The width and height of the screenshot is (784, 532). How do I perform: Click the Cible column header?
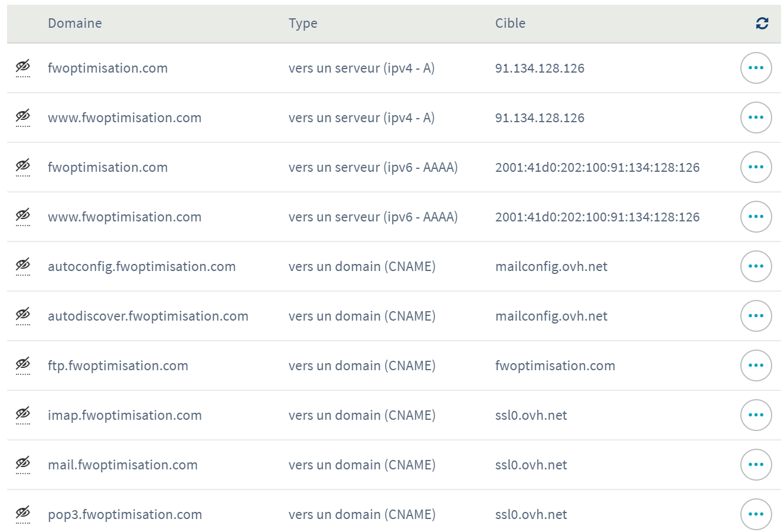coord(510,24)
